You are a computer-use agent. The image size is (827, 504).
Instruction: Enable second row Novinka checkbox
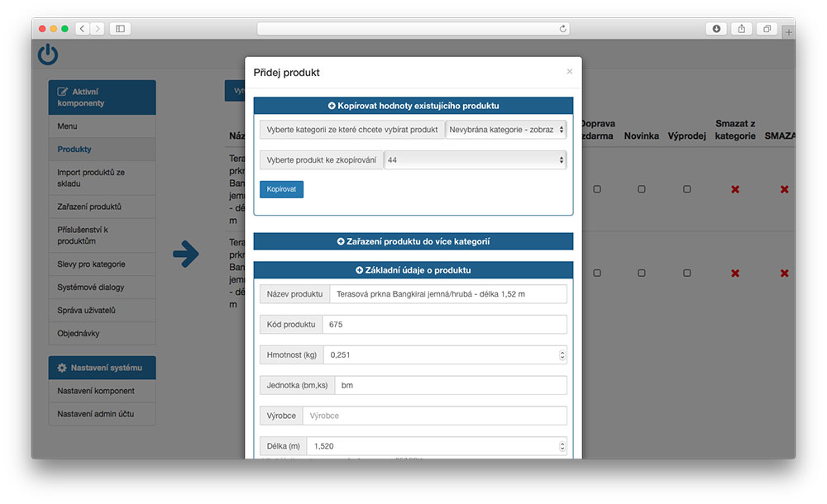641,273
